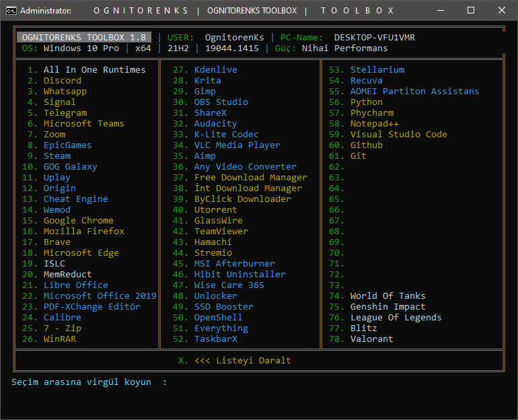Minimize the Toolbox console window

point(441,10)
